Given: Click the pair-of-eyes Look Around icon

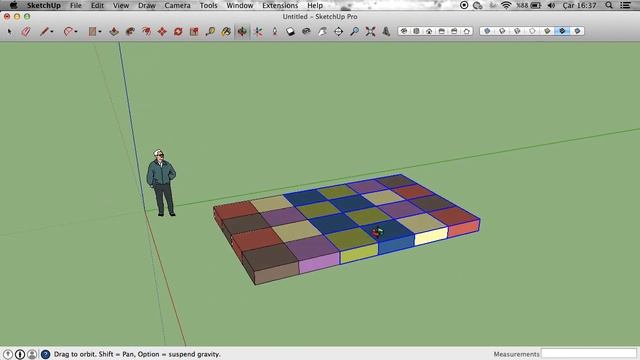Looking at the screenshot, I should coord(307,31).
